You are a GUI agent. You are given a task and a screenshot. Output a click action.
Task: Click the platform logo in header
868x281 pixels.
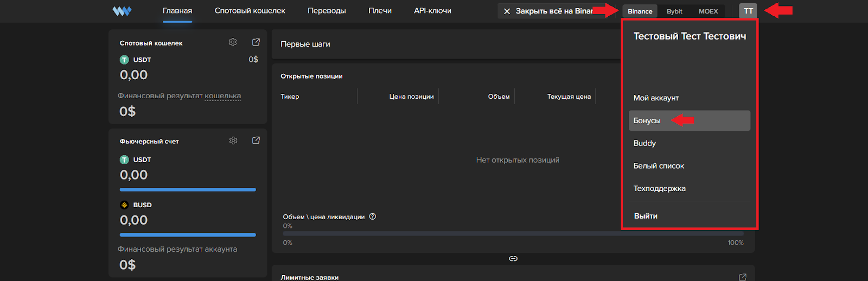[122, 11]
